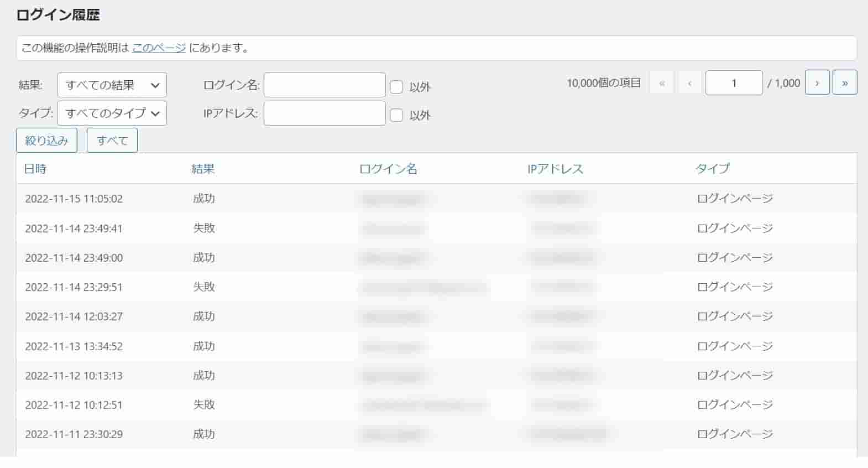Enable 以外 checkbox for IPアドレス

(x=396, y=115)
